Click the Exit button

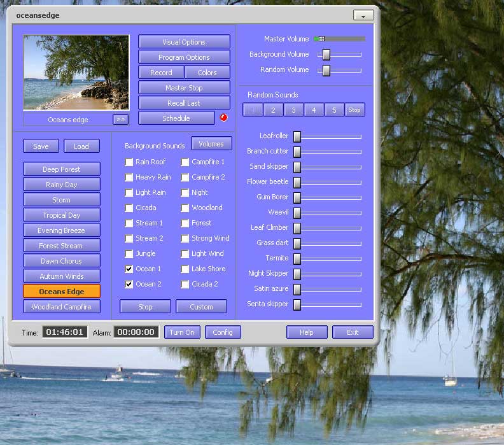coord(353,332)
